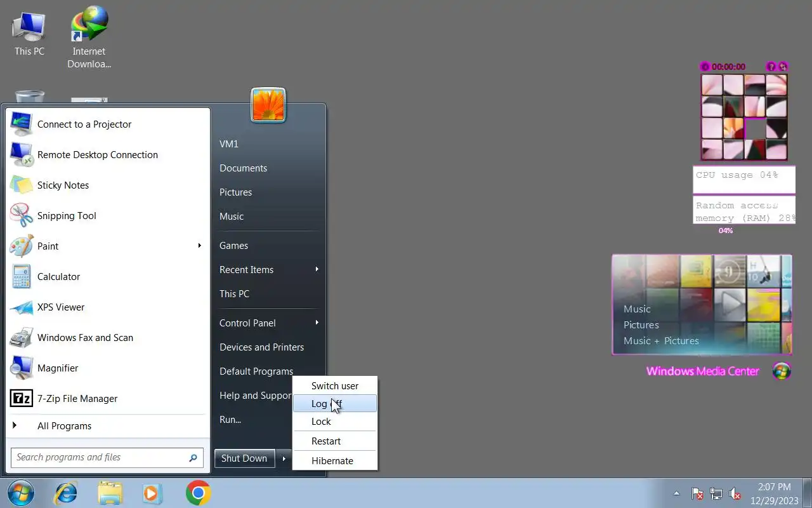The width and height of the screenshot is (812, 508).
Task: Click the Shut Down button
Action: pos(244,458)
